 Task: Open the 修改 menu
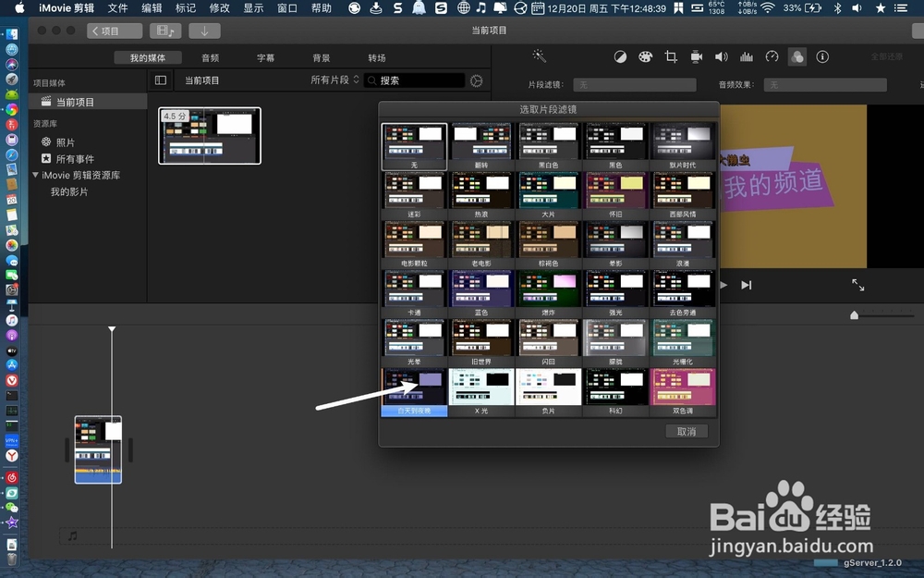[x=219, y=8]
